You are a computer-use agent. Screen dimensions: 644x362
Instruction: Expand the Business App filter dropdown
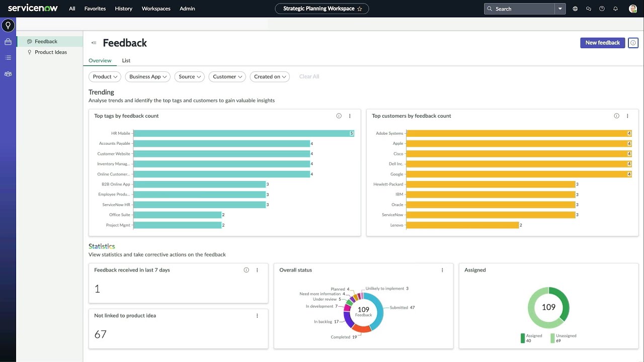(x=148, y=76)
